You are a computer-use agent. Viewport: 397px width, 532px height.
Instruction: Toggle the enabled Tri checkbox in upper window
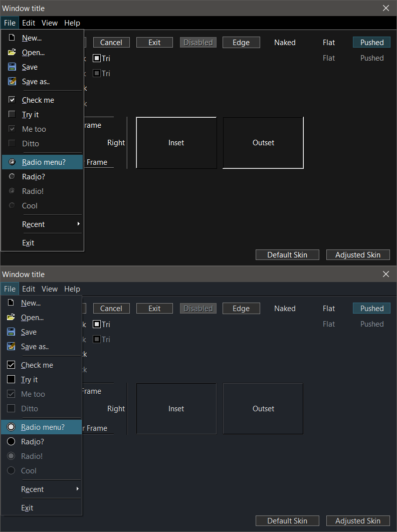tap(97, 58)
